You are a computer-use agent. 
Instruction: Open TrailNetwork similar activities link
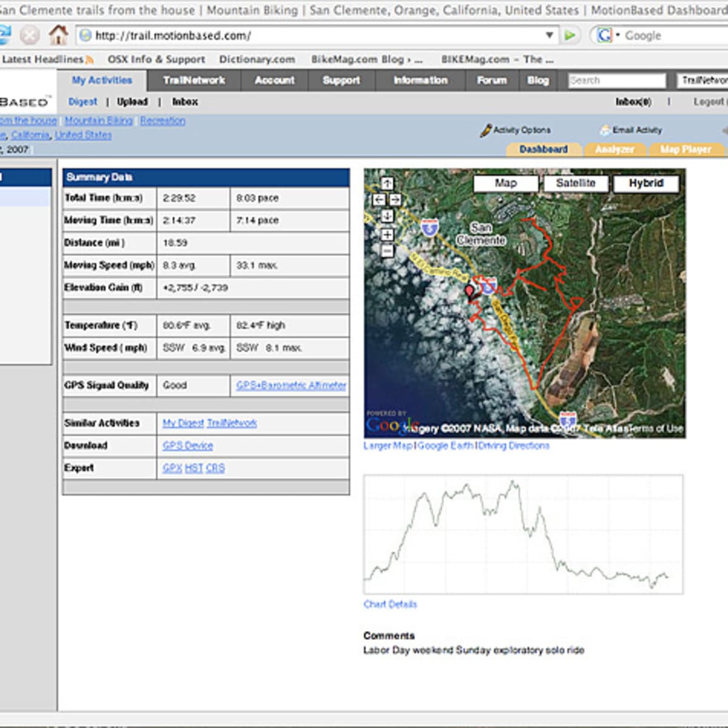pyautogui.click(x=232, y=423)
